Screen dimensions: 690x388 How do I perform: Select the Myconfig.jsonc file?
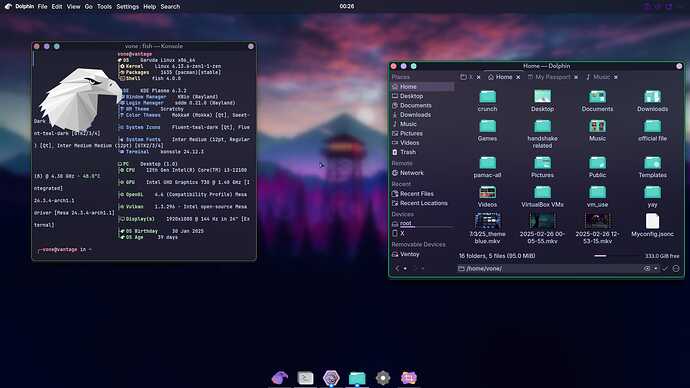[x=652, y=225]
